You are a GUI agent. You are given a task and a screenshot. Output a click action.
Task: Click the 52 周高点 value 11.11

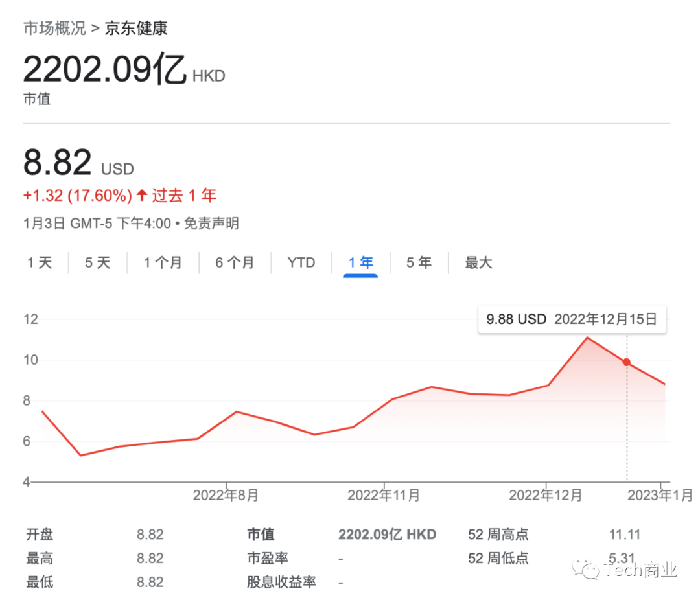click(624, 535)
